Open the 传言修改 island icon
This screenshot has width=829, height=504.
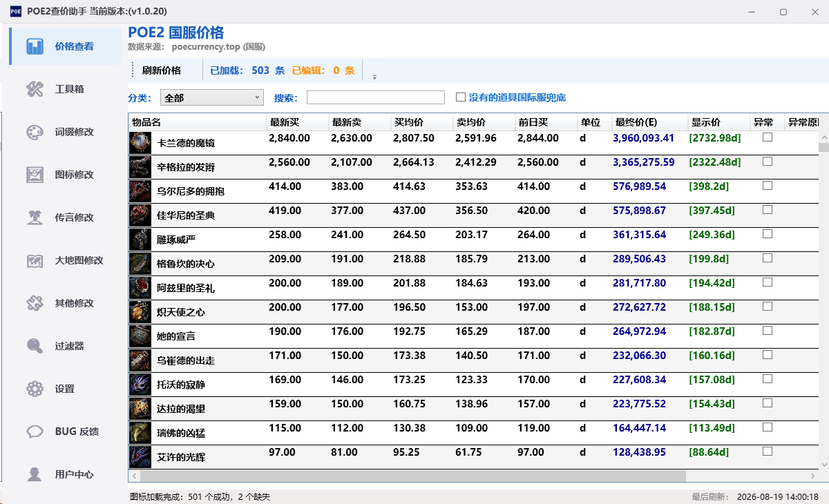35,217
